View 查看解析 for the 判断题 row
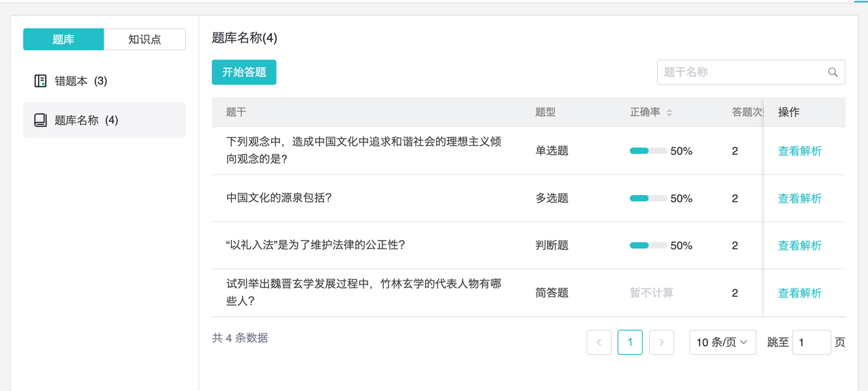The width and height of the screenshot is (868, 391). pos(800,246)
